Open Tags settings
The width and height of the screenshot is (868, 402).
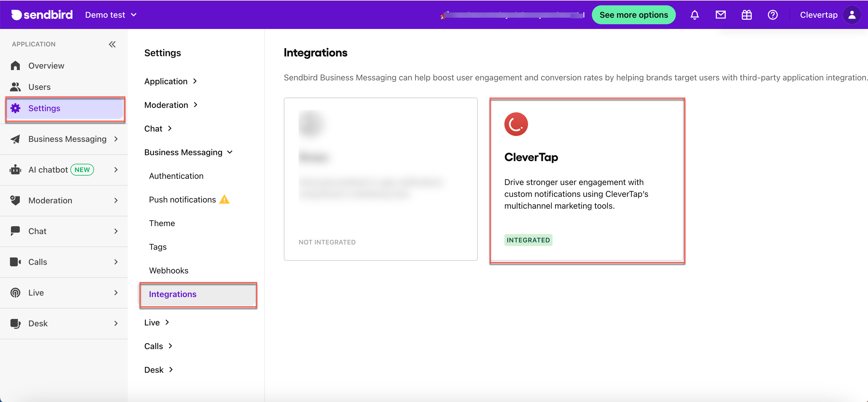click(158, 247)
